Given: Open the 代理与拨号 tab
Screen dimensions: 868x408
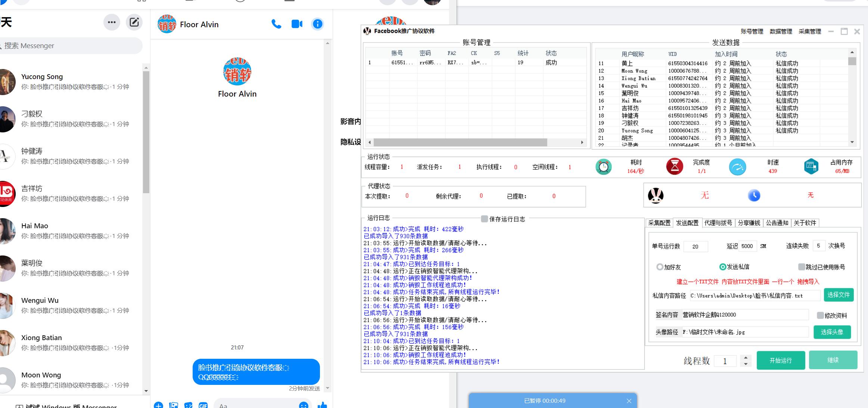Looking at the screenshot, I should click(718, 223).
